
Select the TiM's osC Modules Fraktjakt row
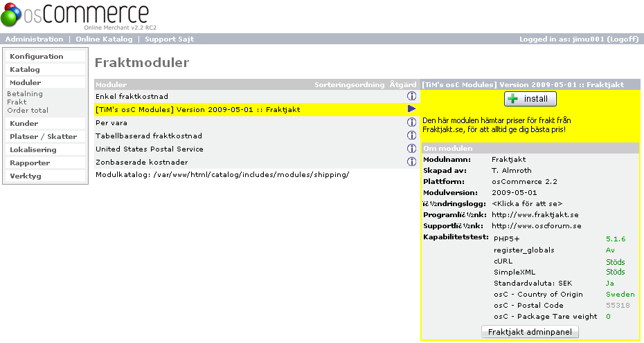[257, 109]
